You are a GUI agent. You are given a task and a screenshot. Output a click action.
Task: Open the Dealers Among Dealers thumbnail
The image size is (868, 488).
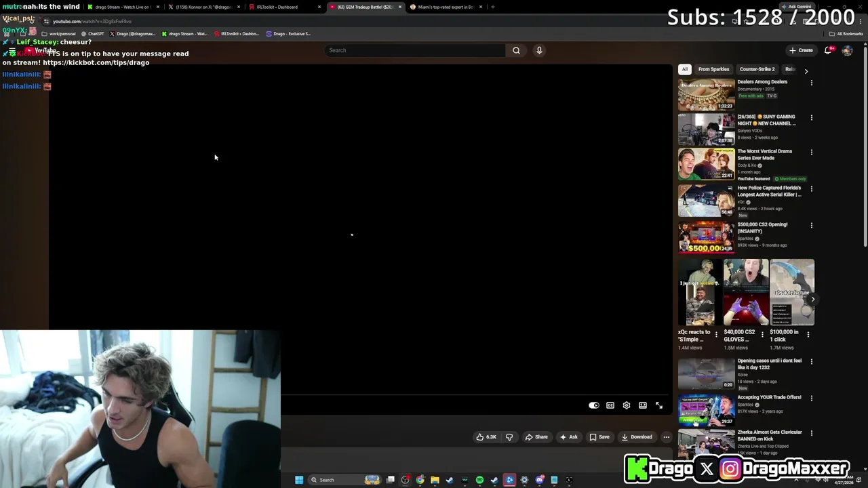click(x=706, y=94)
